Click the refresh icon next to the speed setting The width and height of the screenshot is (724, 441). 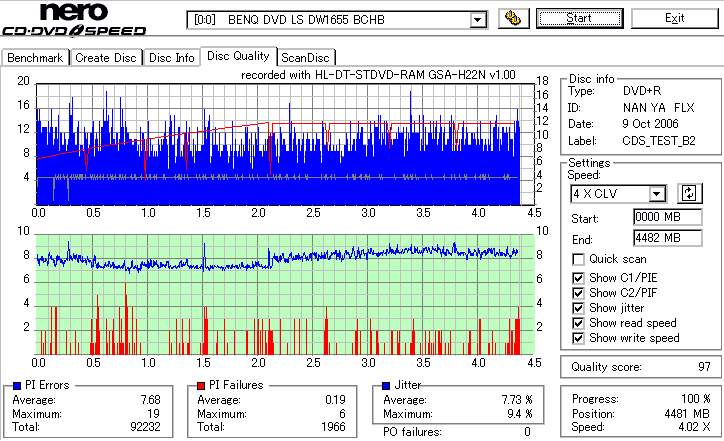689,193
